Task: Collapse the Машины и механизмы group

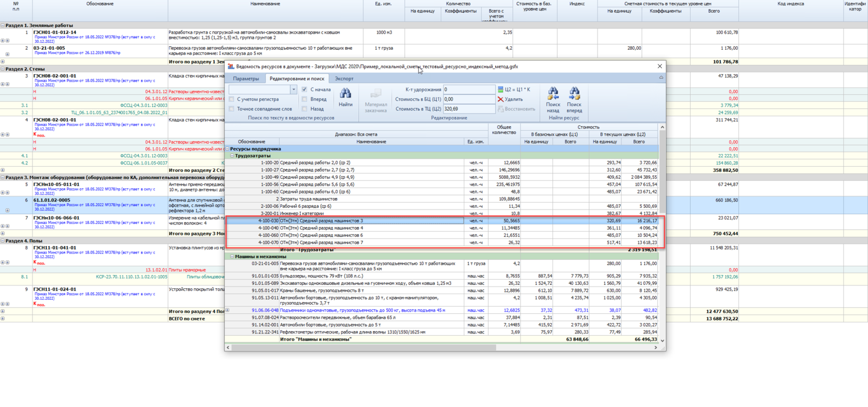Action: coord(232,256)
